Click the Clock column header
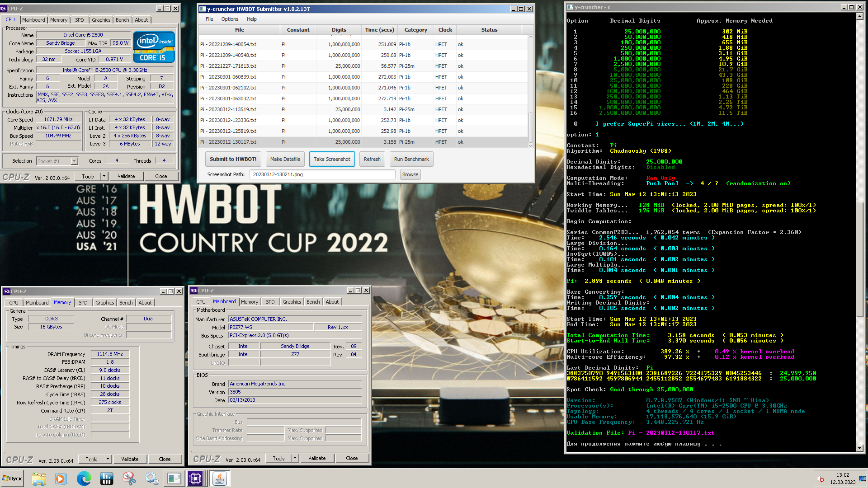 pyautogui.click(x=445, y=30)
